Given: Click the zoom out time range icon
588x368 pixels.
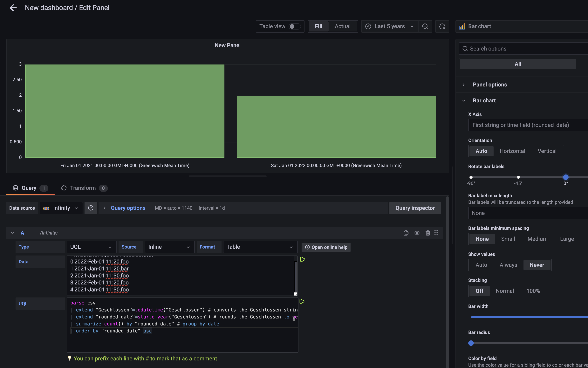Looking at the screenshot, I should point(425,26).
